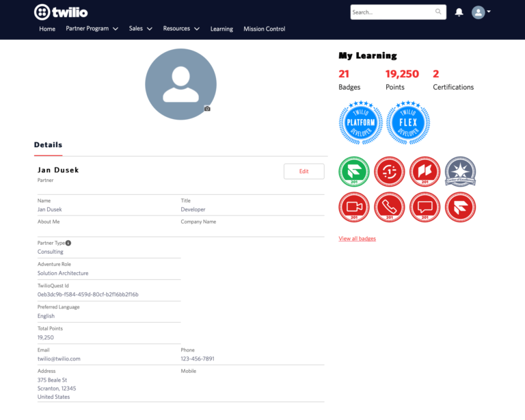Open the Twilio Flex Developer certification badge
The width and height of the screenshot is (525, 420).
[x=408, y=123]
